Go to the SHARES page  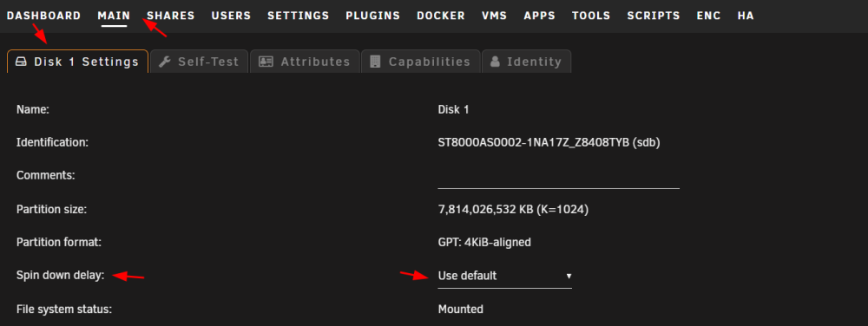(170, 16)
